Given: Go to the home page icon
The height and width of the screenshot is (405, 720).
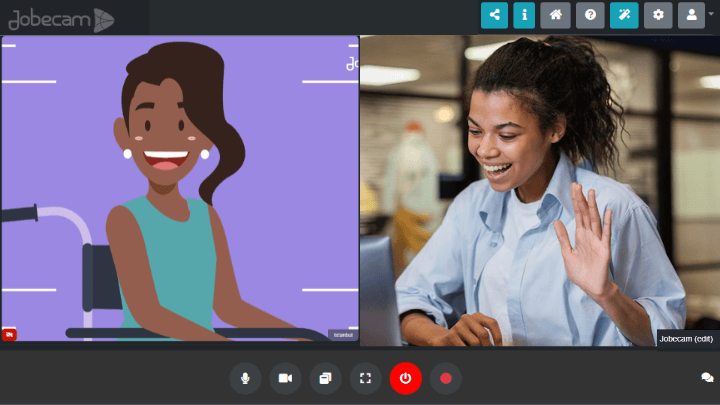Looking at the screenshot, I should (x=555, y=15).
